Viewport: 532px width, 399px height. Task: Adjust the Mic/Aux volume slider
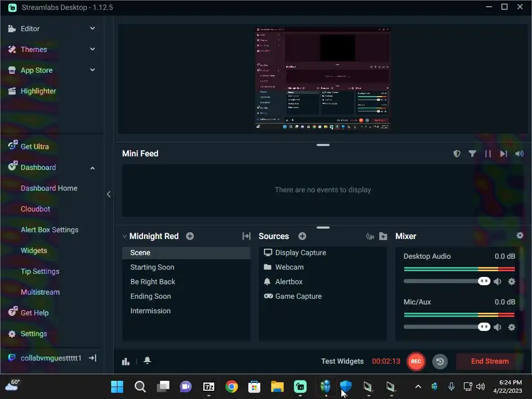[x=484, y=327]
